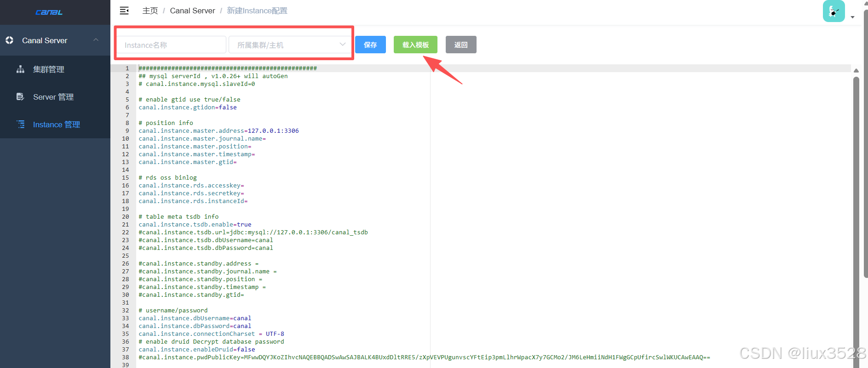Click line 'canal.instance.gtidon=false'
The width and height of the screenshot is (868, 368).
coord(188,107)
